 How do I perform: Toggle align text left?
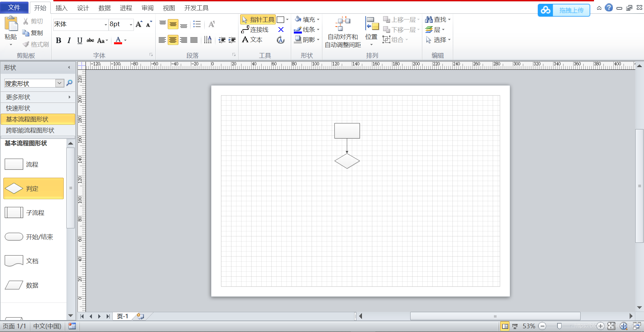[x=162, y=40]
